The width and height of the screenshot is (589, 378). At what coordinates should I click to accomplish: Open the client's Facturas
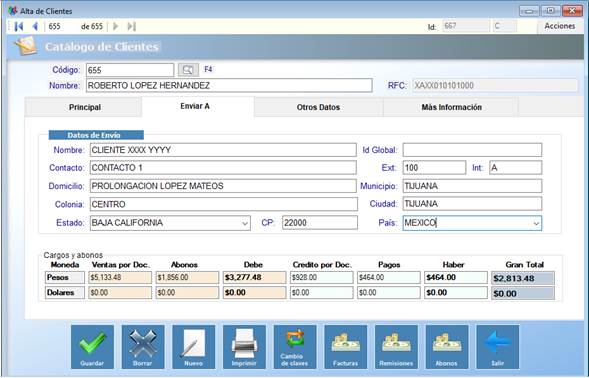(x=346, y=347)
